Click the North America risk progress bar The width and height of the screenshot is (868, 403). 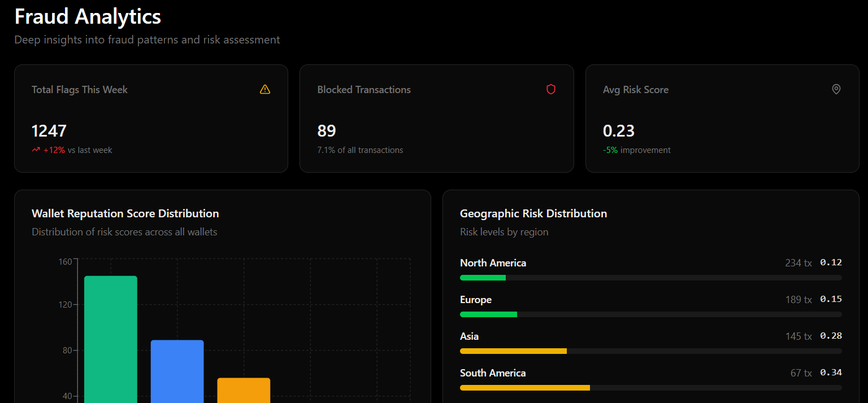click(x=651, y=278)
